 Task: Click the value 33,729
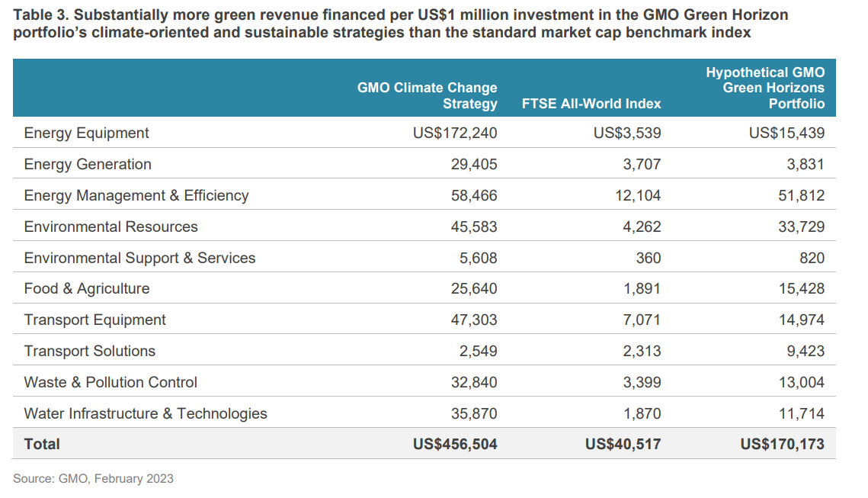[802, 227]
